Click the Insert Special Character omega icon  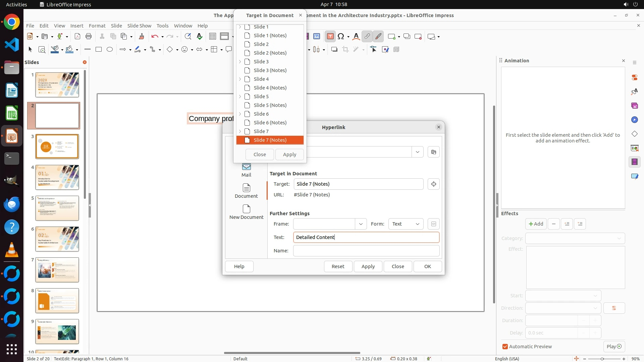[x=341, y=37]
